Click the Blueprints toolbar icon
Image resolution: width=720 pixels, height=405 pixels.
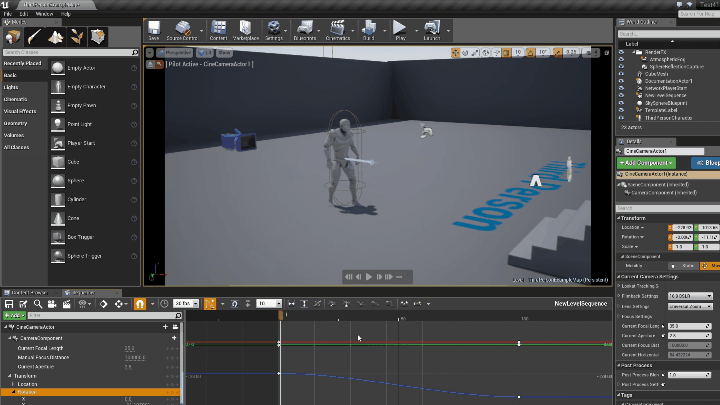305,30
